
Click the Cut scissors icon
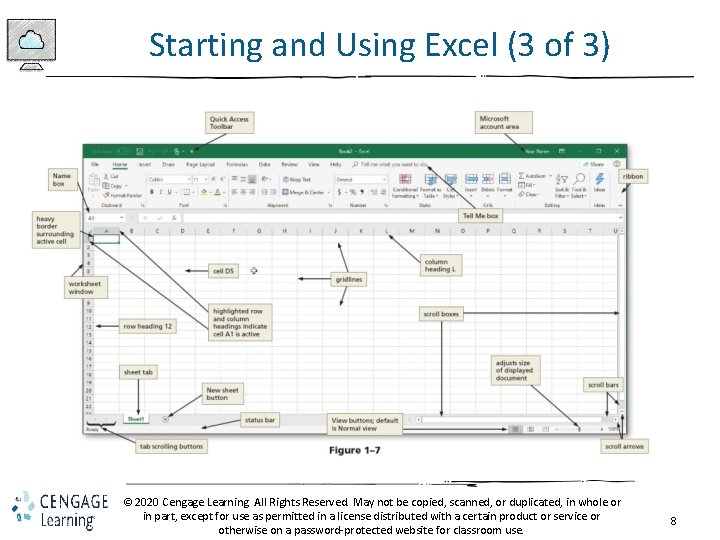tap(107, 176)
